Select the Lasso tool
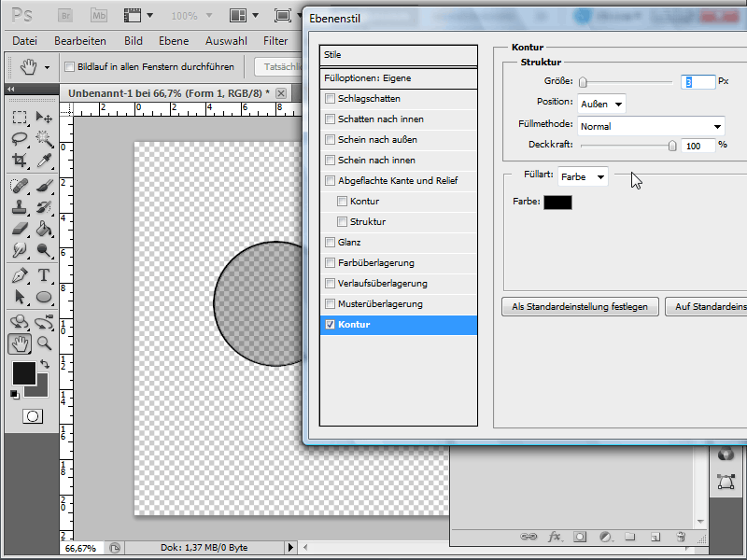The image size is (747, 560). [20, 139]
